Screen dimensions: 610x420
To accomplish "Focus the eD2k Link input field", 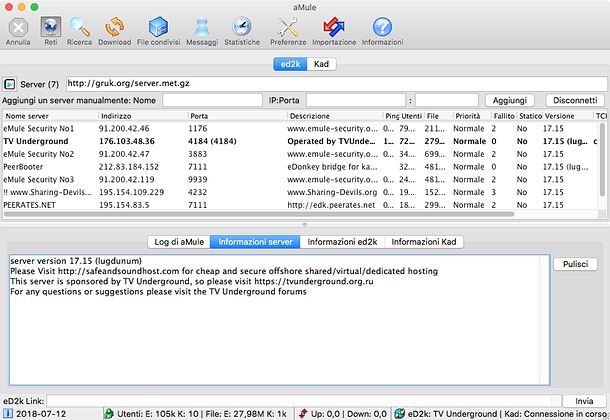I will tap(304, 401).
